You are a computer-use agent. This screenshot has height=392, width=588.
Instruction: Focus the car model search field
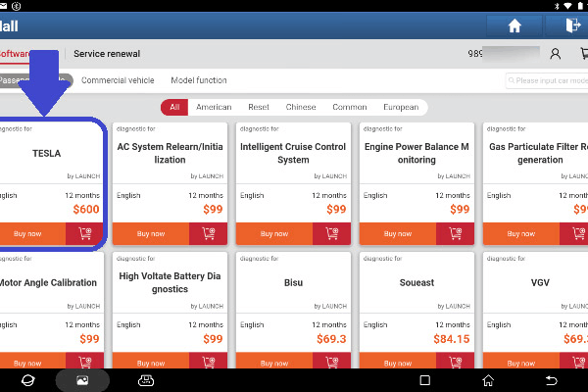(x=549, y=80)
